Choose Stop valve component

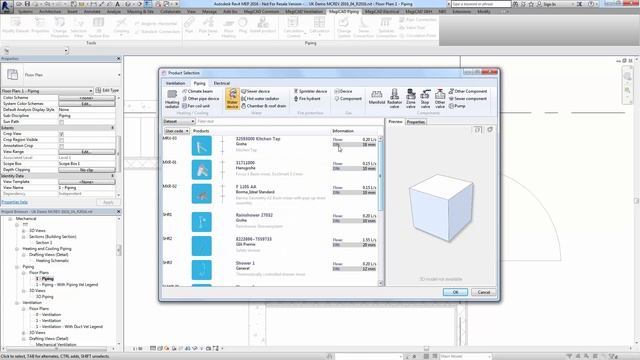point(425,99)
